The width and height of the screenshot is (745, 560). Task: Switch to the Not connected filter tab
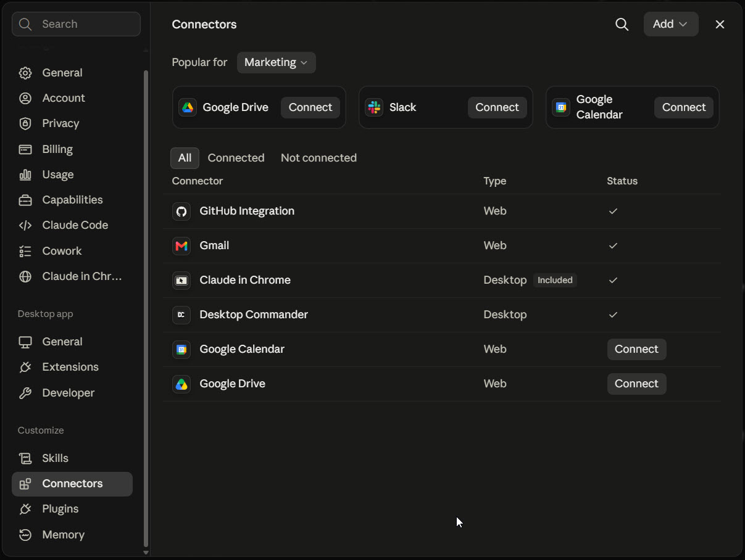tap(318, 158)
